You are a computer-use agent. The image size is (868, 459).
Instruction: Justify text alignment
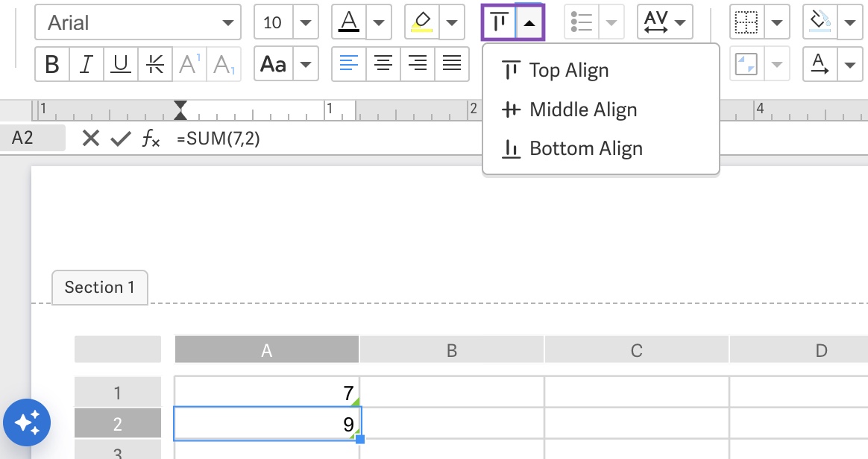[452, 64]
